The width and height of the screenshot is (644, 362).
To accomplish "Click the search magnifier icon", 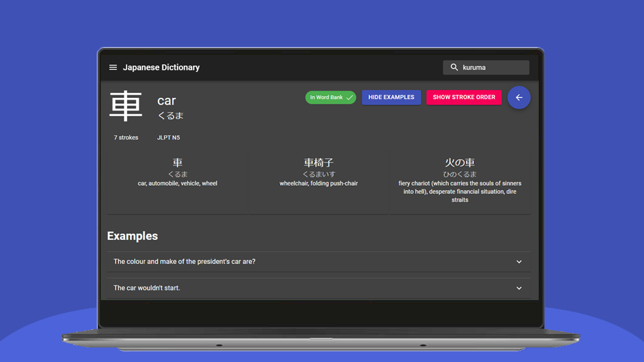I will (454, 67).
